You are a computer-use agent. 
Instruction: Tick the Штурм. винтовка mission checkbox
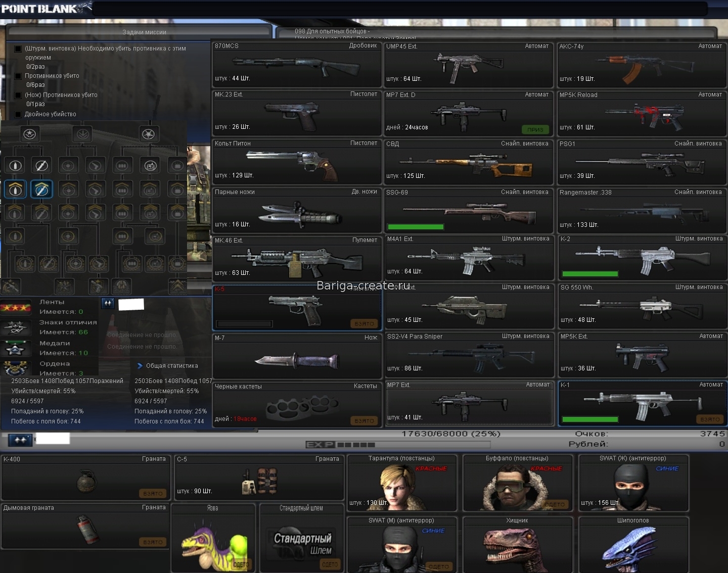(18, 49)
